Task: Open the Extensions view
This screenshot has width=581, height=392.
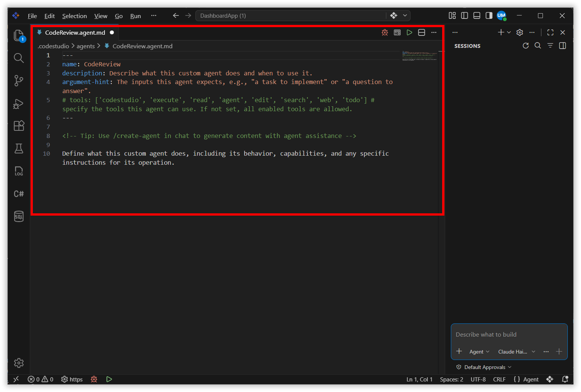Action: pyautogui.click(x=19, y=126)
